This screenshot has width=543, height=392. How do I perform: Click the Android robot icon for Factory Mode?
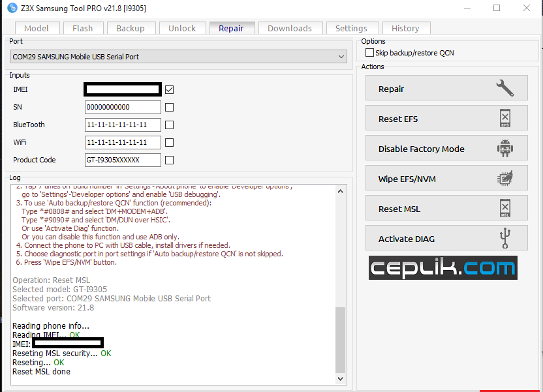504,149
